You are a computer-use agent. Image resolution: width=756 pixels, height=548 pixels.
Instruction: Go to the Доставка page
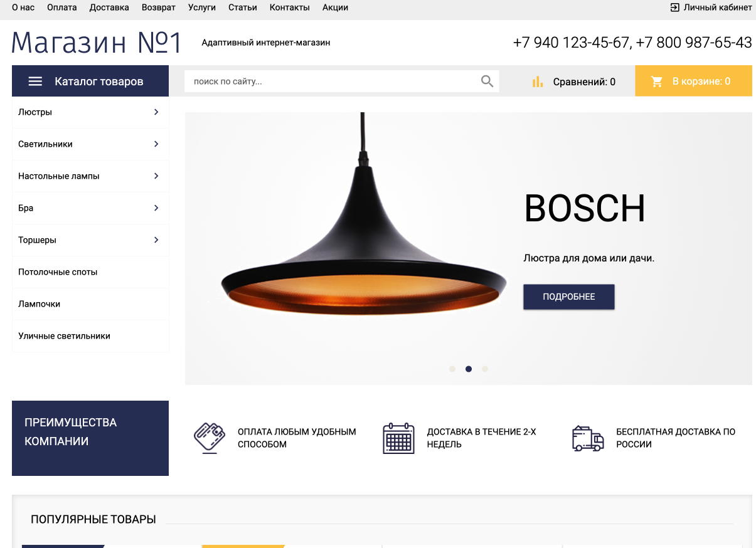point(109,8)
